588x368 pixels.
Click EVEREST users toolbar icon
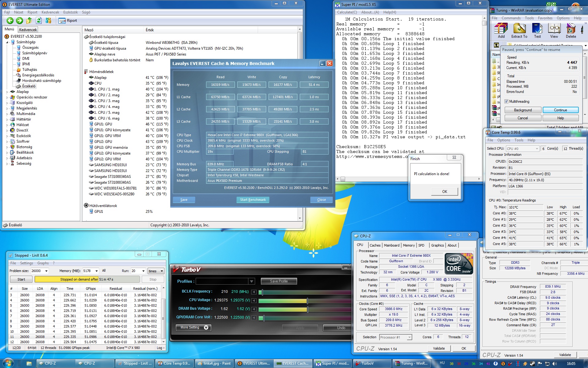[48, 21]
